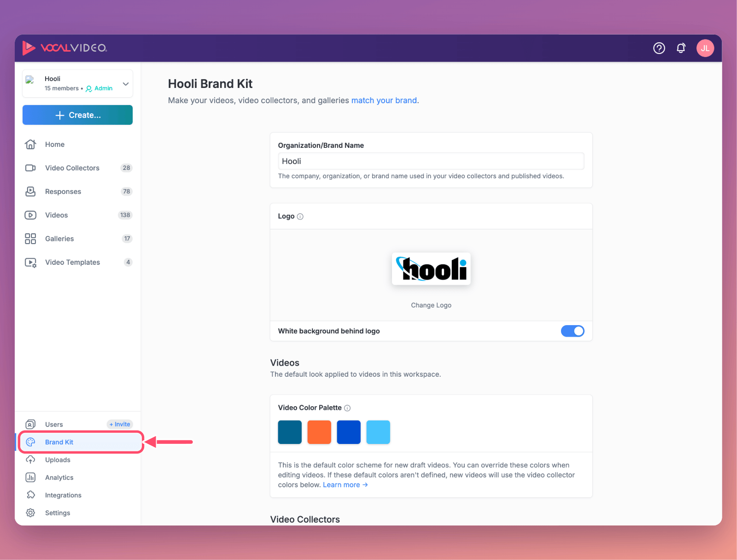
Task: Click the info icon beside Video Color Palette
Action: tap(347, 408)
